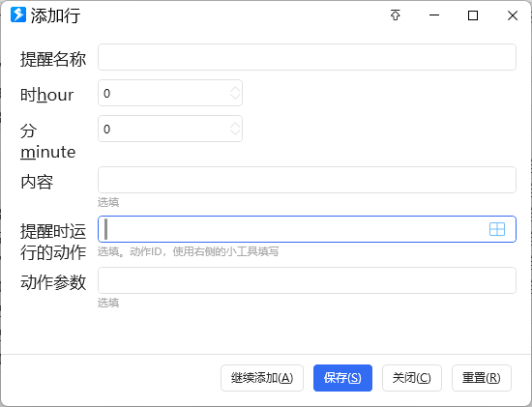The height and width of the screenshot is (407, 532).
Task: Click the 关闭(C) button
Action: pyautogui.click(x=412, y=378)
